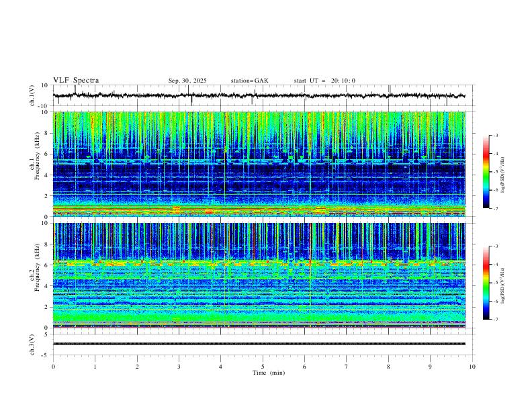This screenshot has width=532, height=411.
Task: Click lower color bar "log(PSD)(V²/Hz)" label
Action: pos(502,285)
